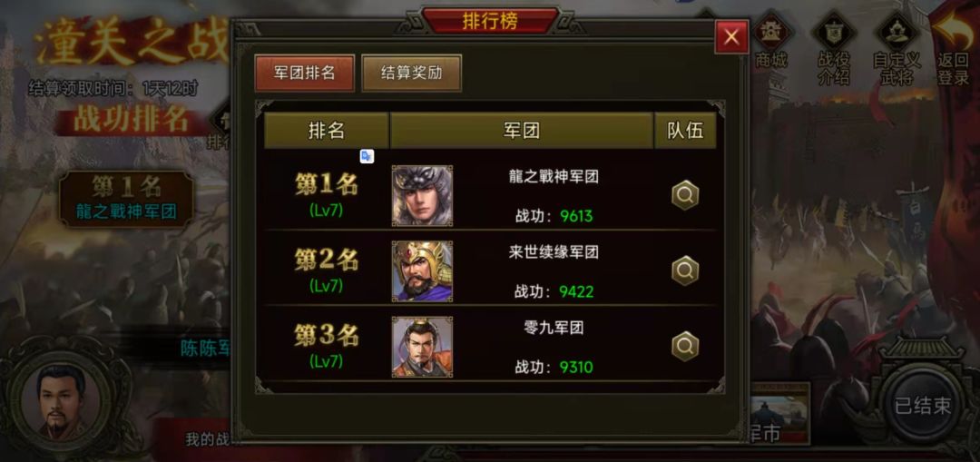The image size is (980, 462).
Task: Click the 排名 column header
Action: 327,130
